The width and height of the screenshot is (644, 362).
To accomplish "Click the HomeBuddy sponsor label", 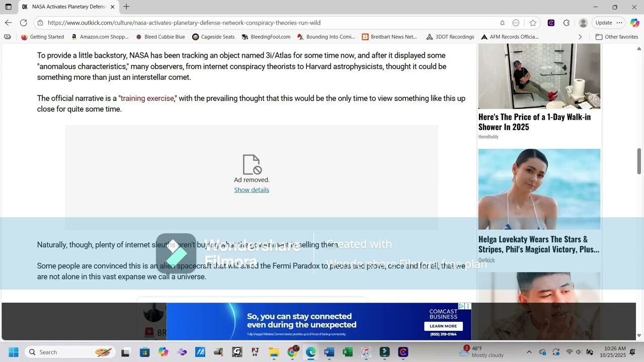I will 488,137.
